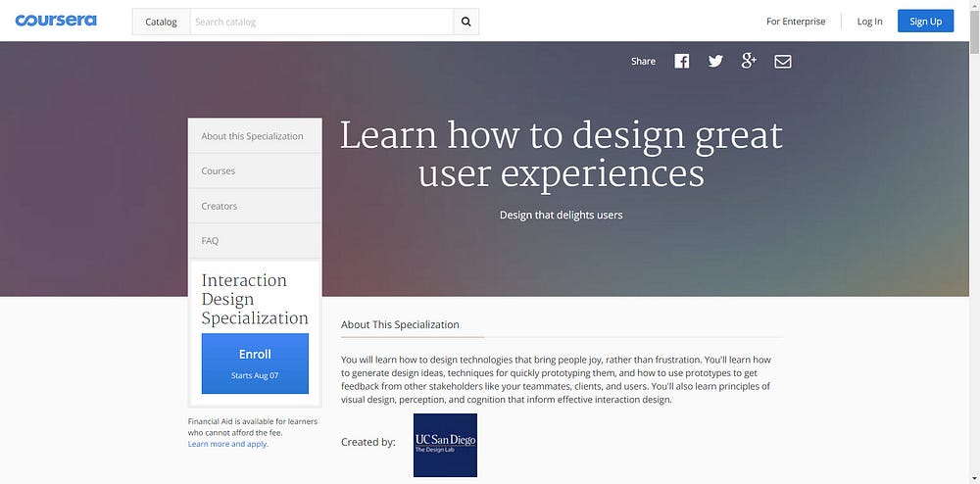This screenshot has width=980, height=484.
Task: Share on Google Plus icon
Action: pos(749,61)
